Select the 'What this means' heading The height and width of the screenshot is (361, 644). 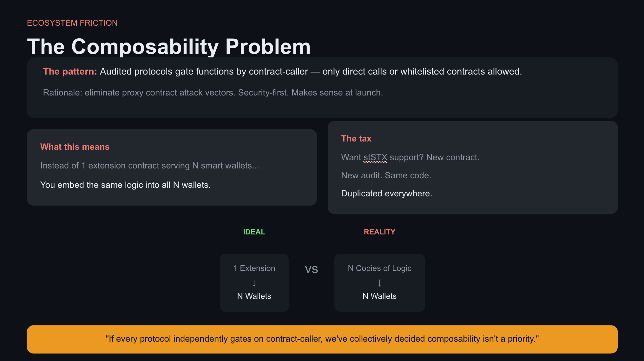tap(75, 147)
